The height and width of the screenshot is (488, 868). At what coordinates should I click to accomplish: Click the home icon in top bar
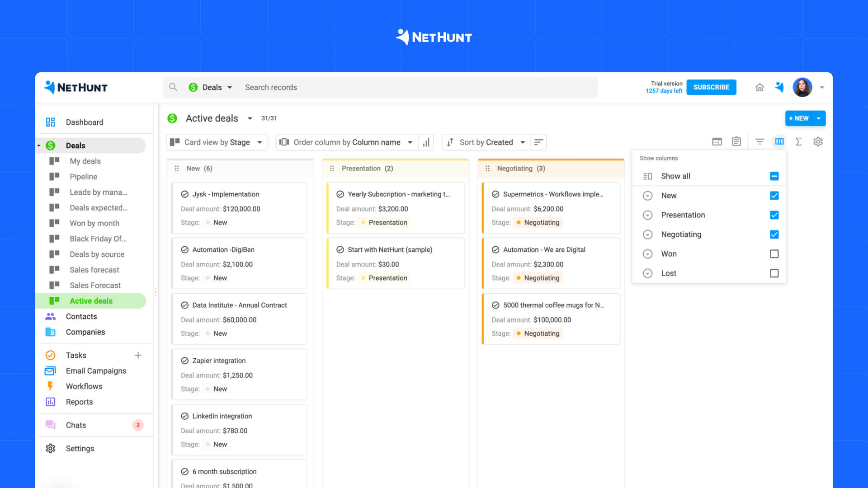point(759,87)
